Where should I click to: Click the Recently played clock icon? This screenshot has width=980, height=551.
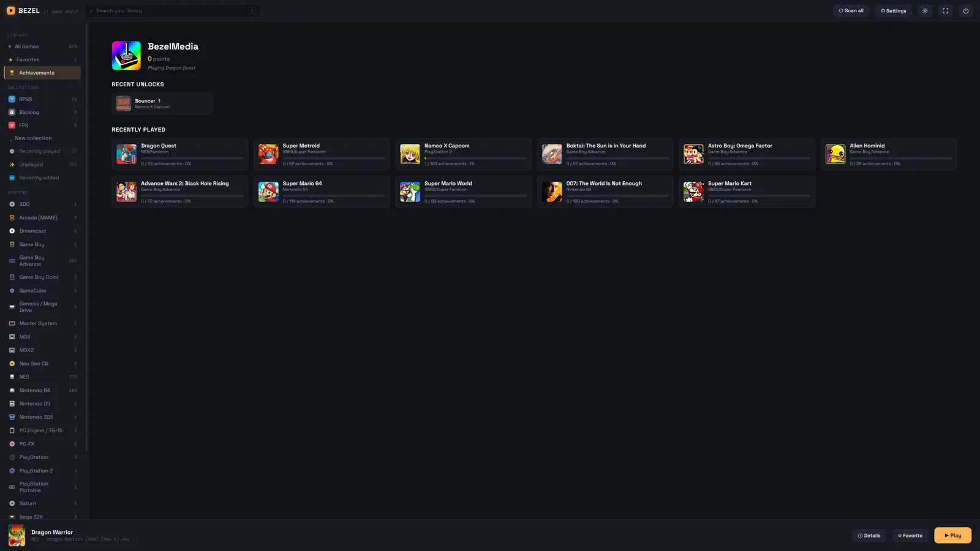[12, 151]
